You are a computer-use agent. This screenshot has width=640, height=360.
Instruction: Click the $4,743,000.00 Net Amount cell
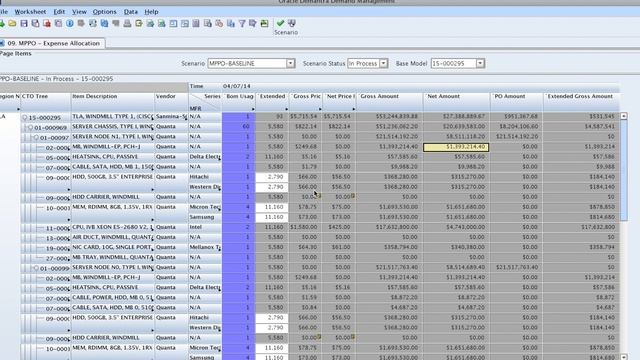(457, 227)
